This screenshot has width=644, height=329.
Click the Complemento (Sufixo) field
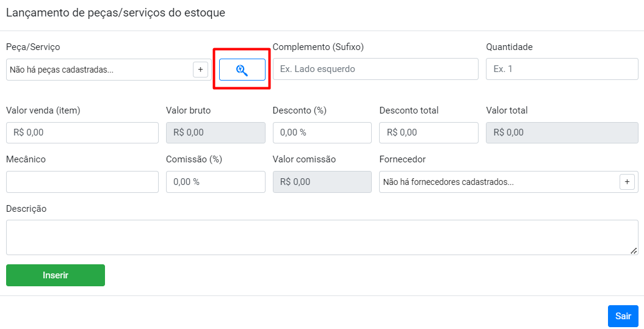375,70
